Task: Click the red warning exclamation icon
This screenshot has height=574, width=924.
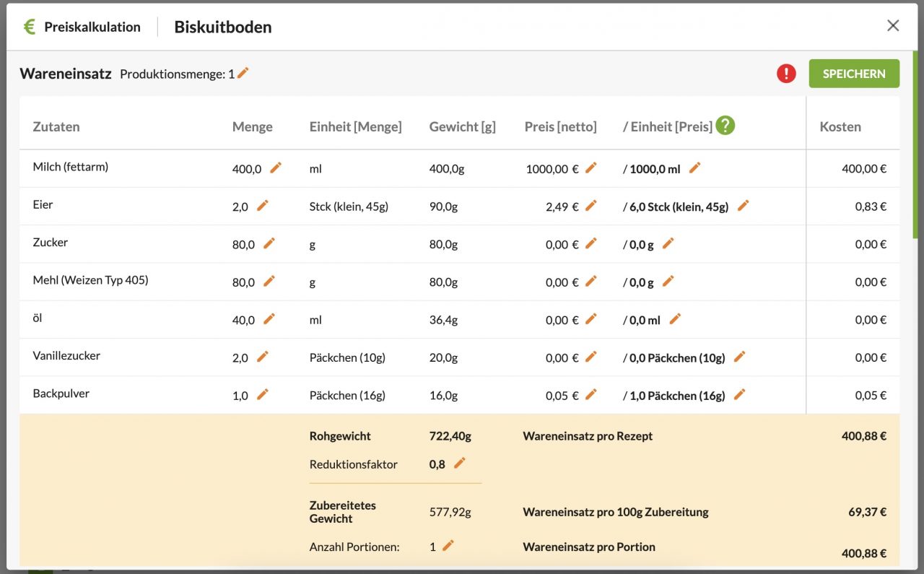Action: pyautogui.click(x=786, y=74)
